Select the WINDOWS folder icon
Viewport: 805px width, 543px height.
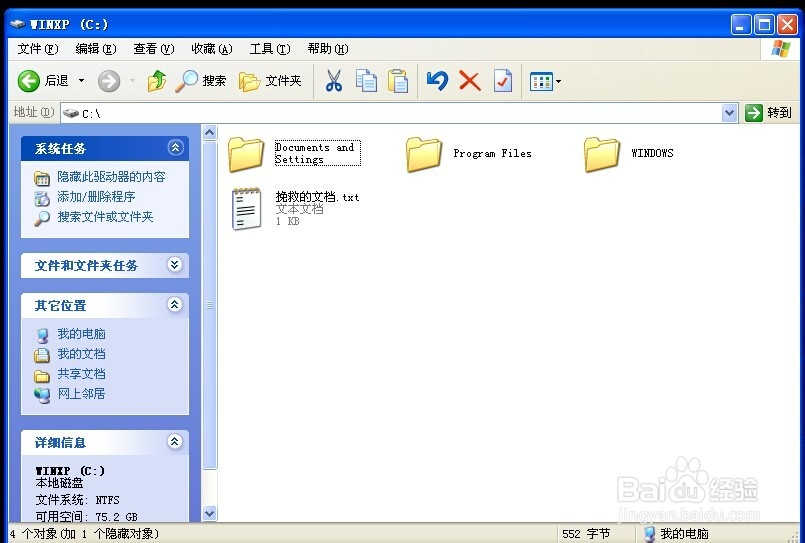(x=601, y=153)
